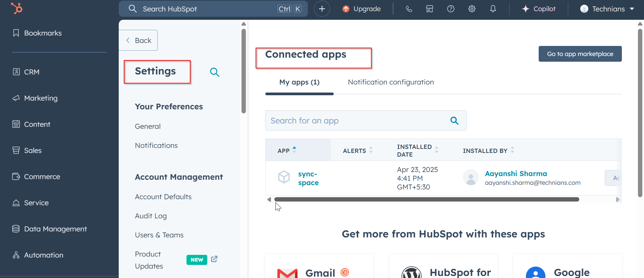Image resolution: width=644 pixels, height=278 pixels.
Task: Sort by INSTALLED DATE column
Action: click(418, 151)
